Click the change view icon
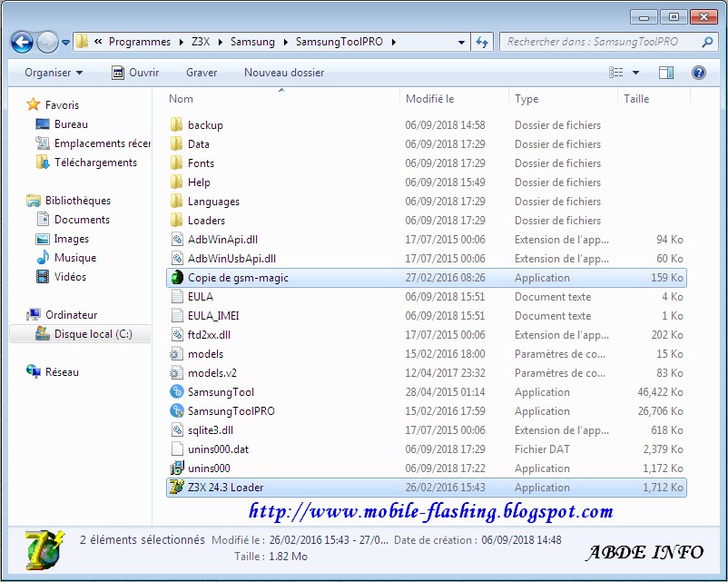This screenshot has width=728, height=582. (616, 73)
